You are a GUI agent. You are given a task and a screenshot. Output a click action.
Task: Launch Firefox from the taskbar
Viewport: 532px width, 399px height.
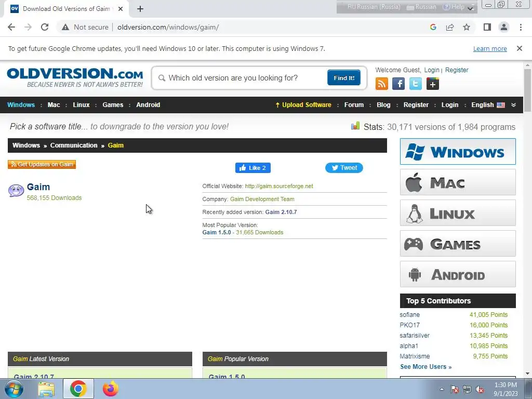click(x=110, y=389)
